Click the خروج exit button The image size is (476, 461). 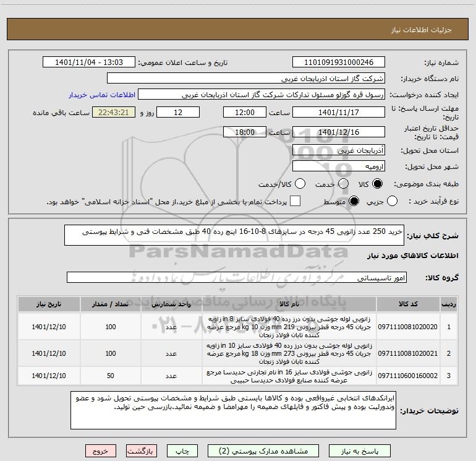point(101,451)
